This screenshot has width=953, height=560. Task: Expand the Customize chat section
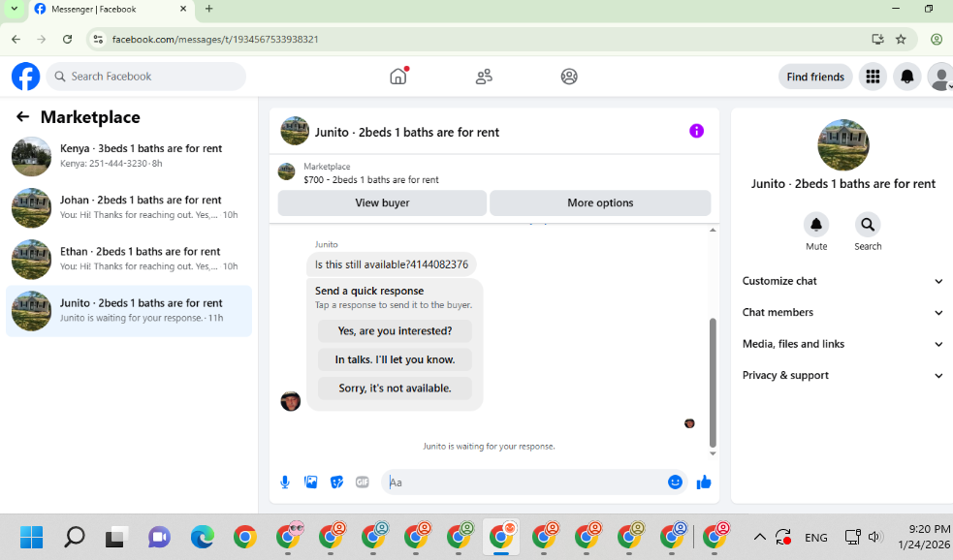[x=842, y=281]
